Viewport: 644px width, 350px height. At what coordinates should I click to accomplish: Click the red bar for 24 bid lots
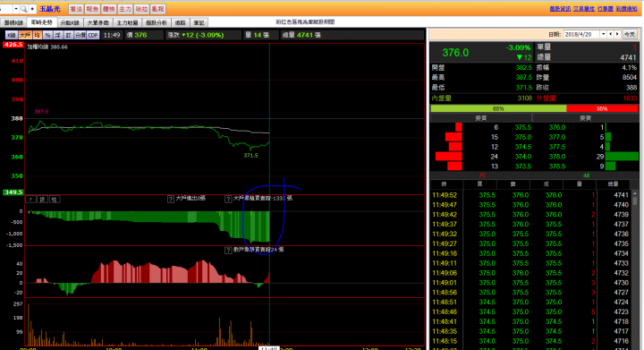(x=448, y=157)
